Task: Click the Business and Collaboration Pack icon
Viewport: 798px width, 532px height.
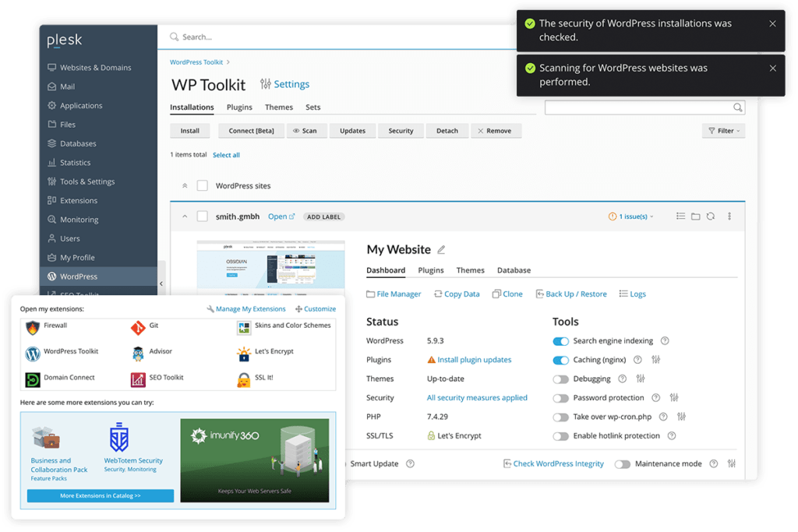Action: pyautogui.click(x=46, y=438)
